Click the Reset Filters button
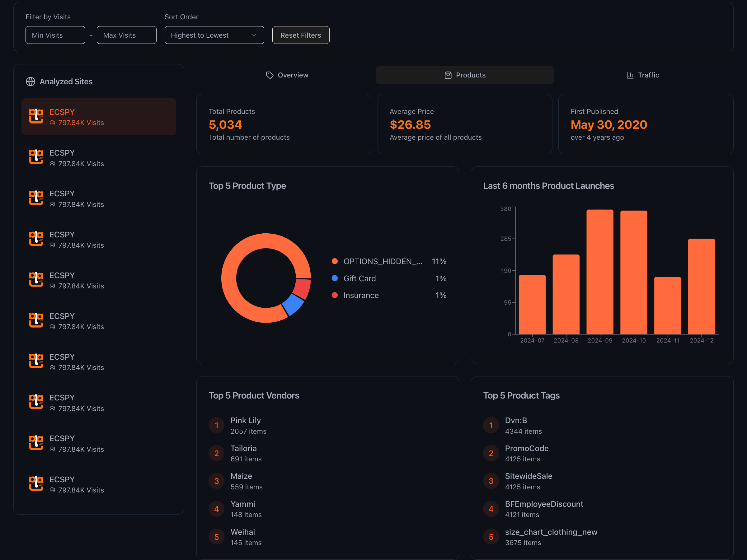The image size is (747, 560). point(300,35)
